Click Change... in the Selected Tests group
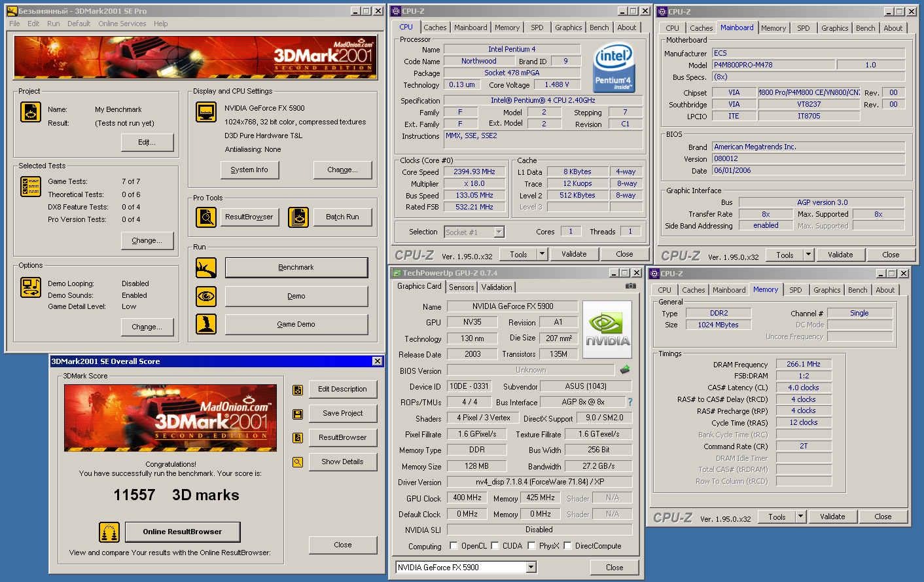 tap(147, 240)
